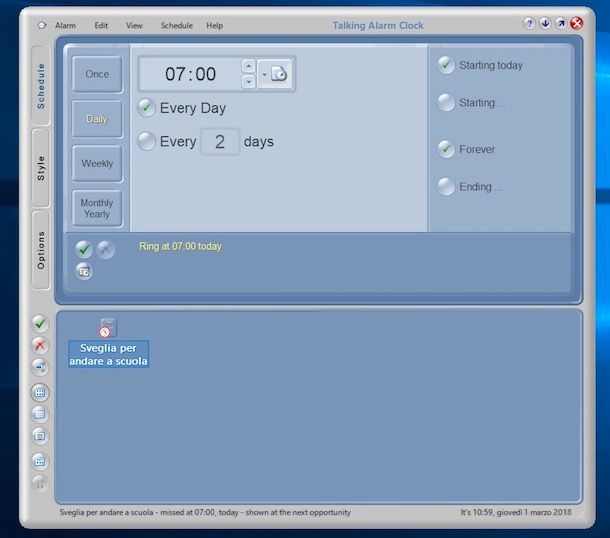The height and width of the screenshot is (538, 610).
Task: Switch to icon grid view in sidebar
Action: [40, 393]
